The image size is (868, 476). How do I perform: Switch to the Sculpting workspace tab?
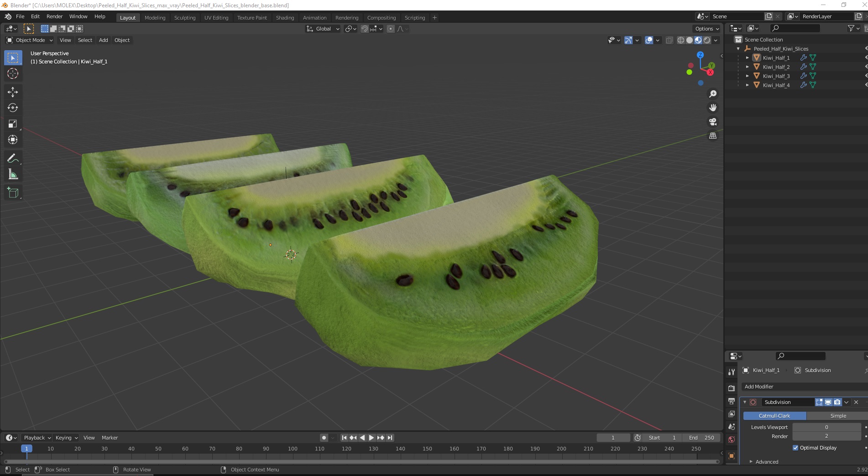pyautogui.click(x=185, y=18)
